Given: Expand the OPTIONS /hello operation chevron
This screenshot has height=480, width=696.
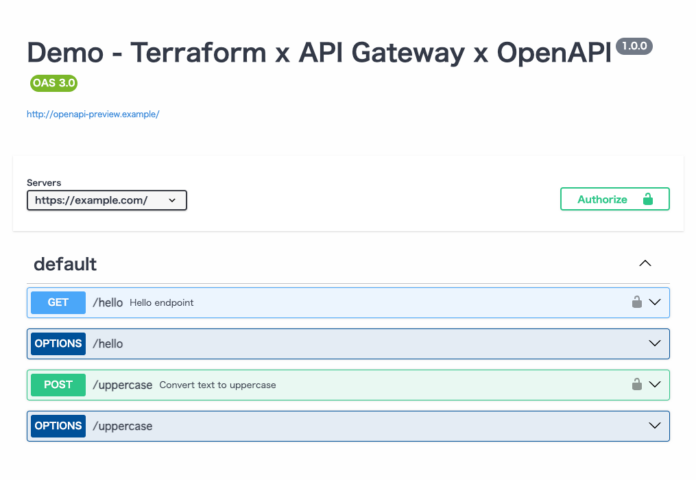Looking at the screenshot, I should (655, 343).
